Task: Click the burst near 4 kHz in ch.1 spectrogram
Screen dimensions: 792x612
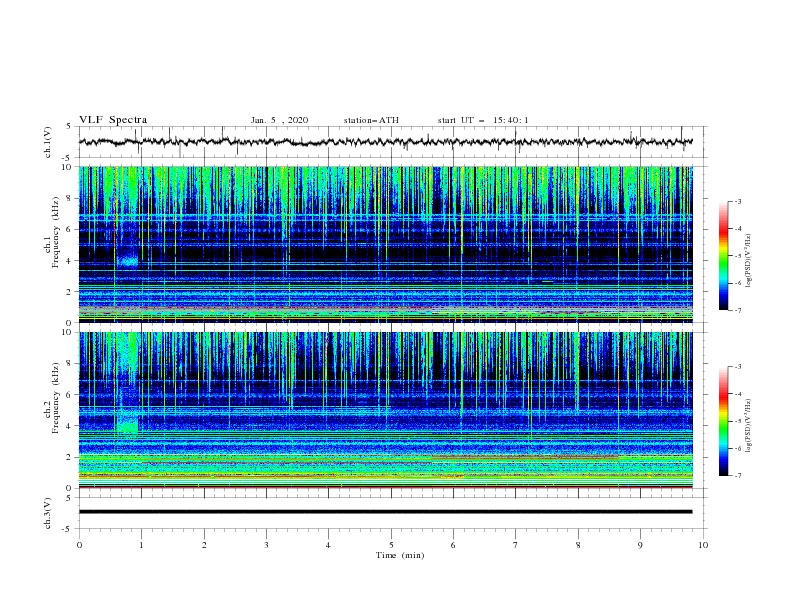Action: pos(128,262)
